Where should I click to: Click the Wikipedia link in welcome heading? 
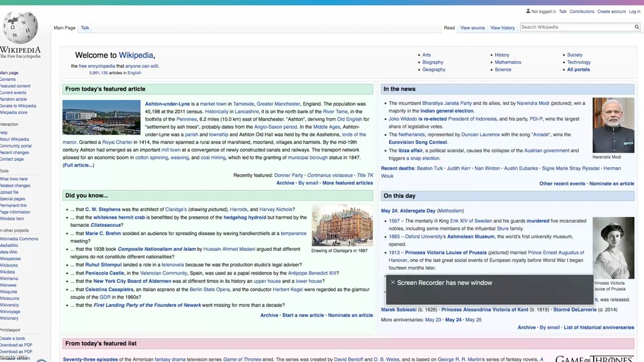point(136,55)
